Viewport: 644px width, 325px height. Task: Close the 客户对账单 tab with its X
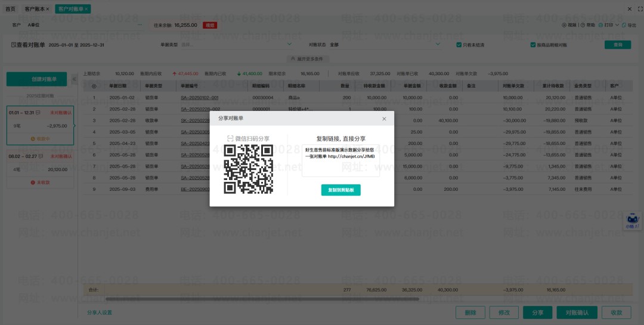(86, 8)
